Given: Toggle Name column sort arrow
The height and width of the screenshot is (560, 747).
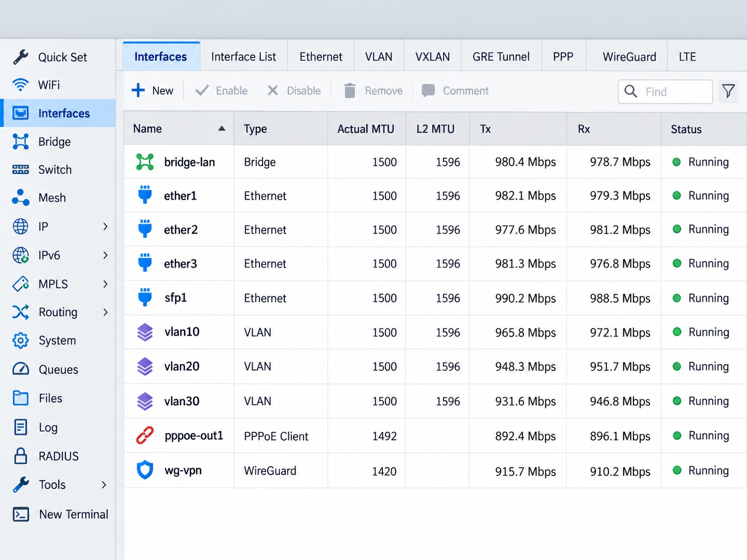Looking at the screenshot, I should 222,128.
